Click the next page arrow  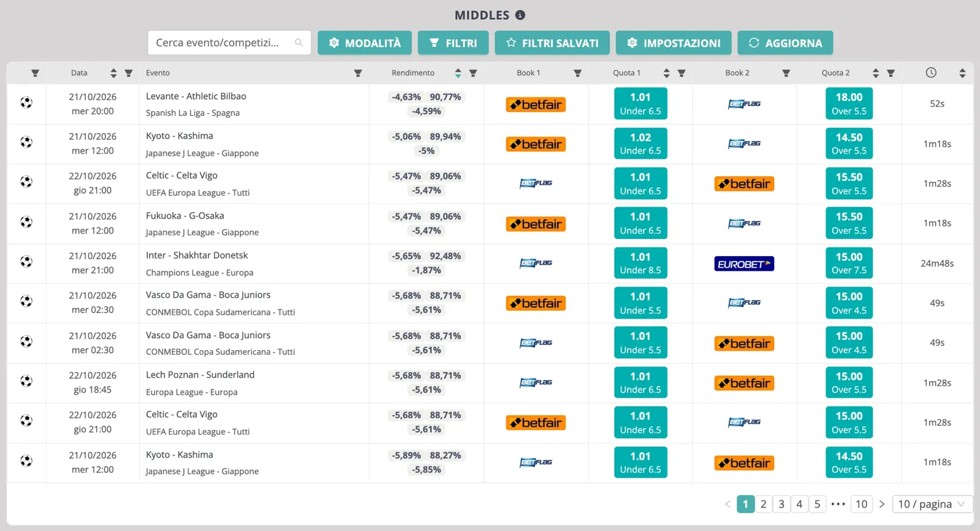[x=881, y=504]
